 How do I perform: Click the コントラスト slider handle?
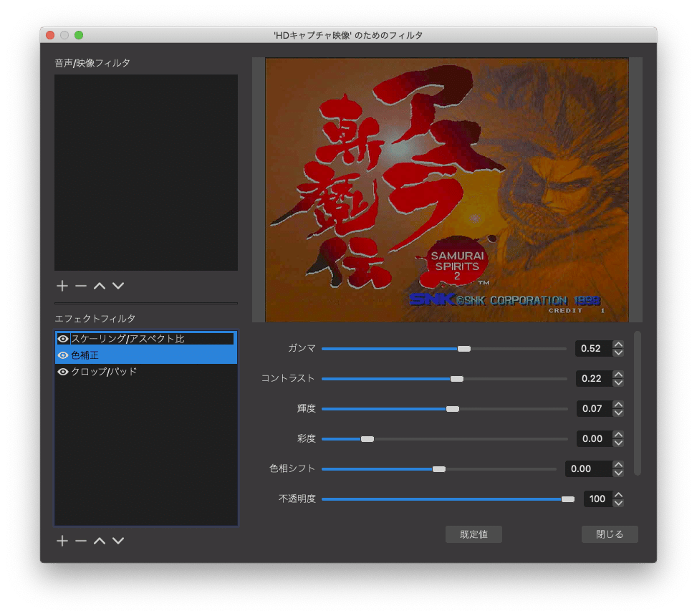click(x=457, y=379)
